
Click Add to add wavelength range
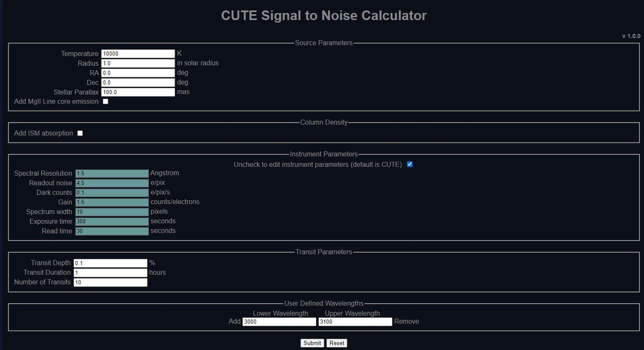coord(234,321)
